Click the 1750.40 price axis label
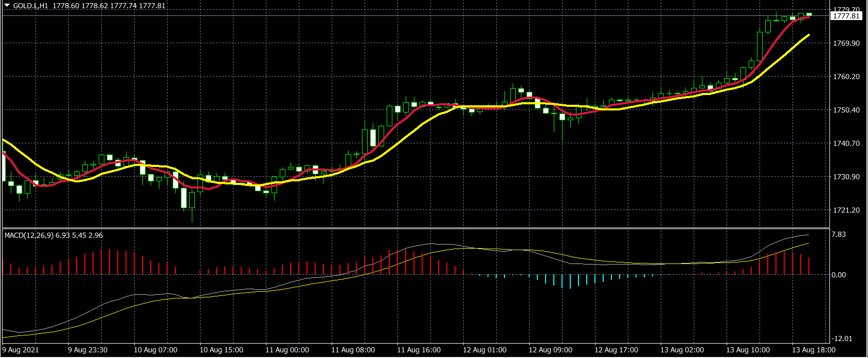This screenshot has width=868, height=358. click(846, 110)
